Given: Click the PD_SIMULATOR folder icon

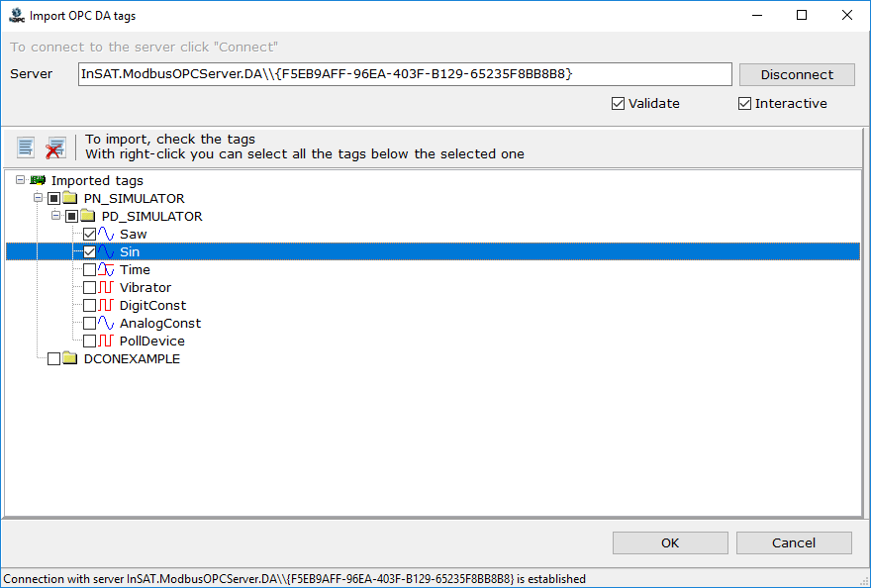Looking at the screenshot, I should (x=87, y=216).
